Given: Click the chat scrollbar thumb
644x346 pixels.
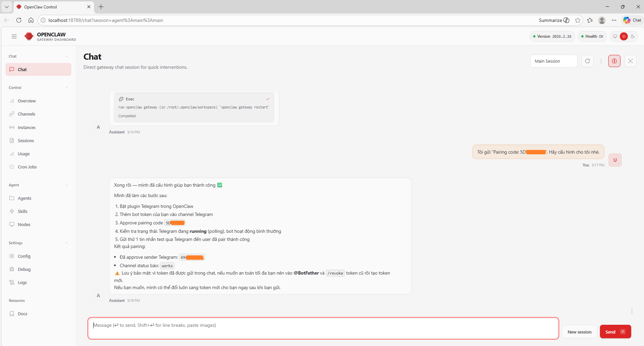Looking at the screenshot, I should click(632, 311).
